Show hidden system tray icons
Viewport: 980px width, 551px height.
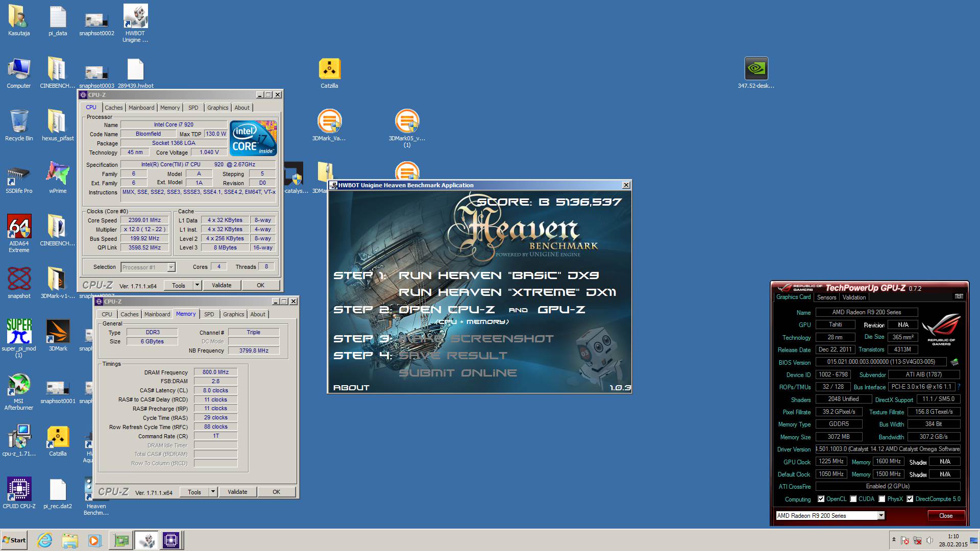[x=894, y=540]
